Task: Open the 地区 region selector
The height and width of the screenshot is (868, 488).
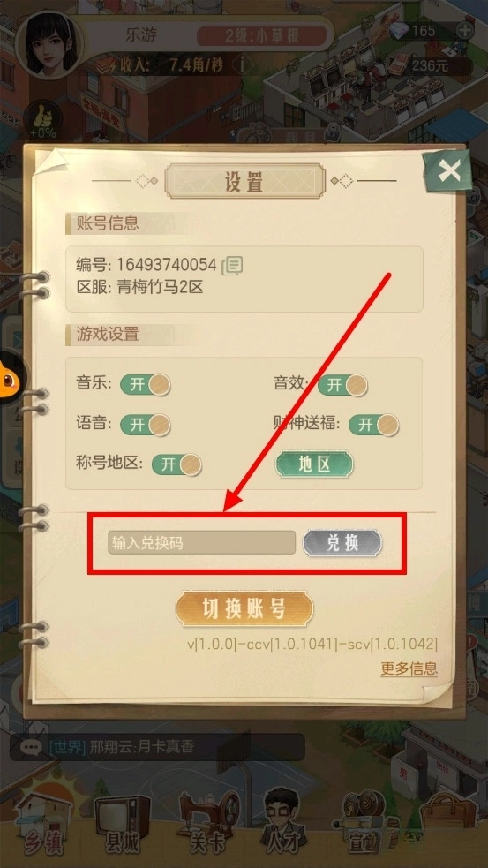Action: [314, 464]
